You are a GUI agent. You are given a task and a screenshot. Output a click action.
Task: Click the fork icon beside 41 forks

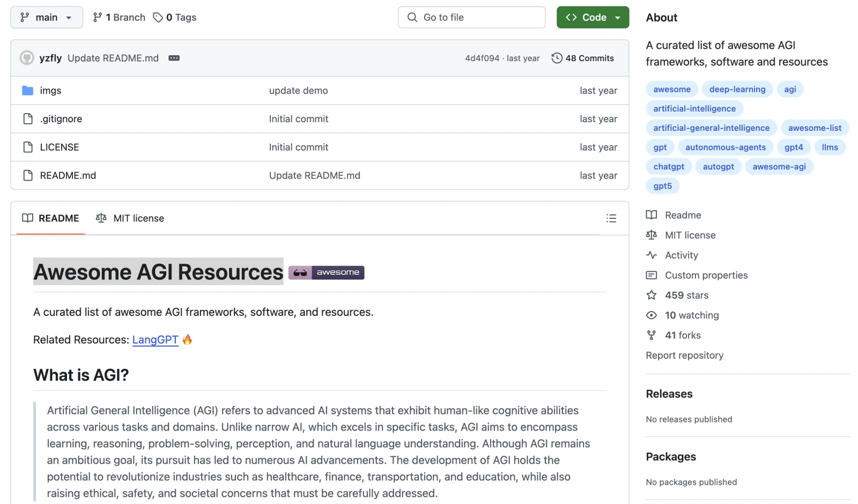(651, 335)
